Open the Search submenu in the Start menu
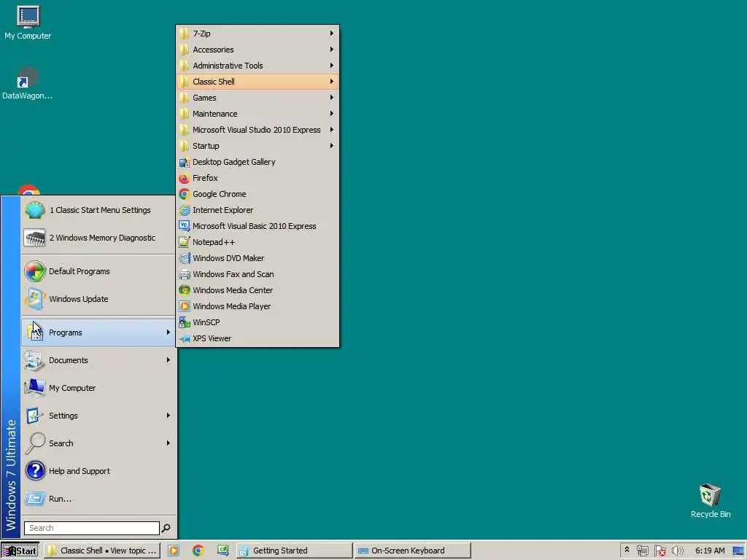The image size is (747, 560). coord(98,443)
